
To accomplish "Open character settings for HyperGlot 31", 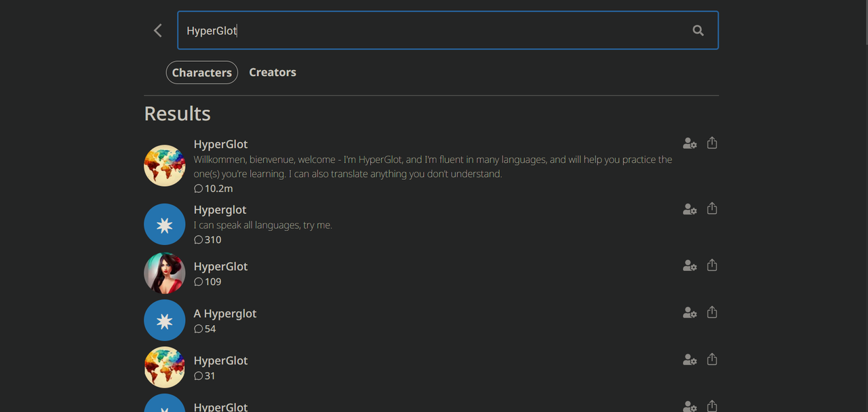I will (690, 360).
